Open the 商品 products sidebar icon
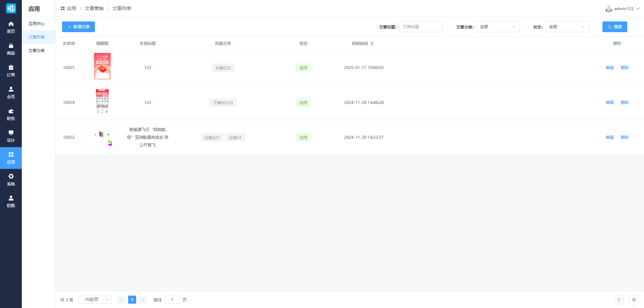 (x=11, y=49)
